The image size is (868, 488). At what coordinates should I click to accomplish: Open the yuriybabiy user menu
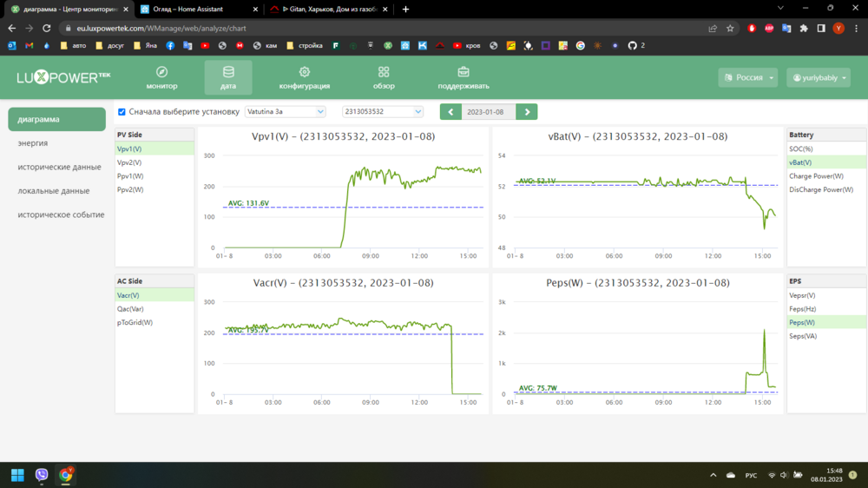(x=818, y=78)
